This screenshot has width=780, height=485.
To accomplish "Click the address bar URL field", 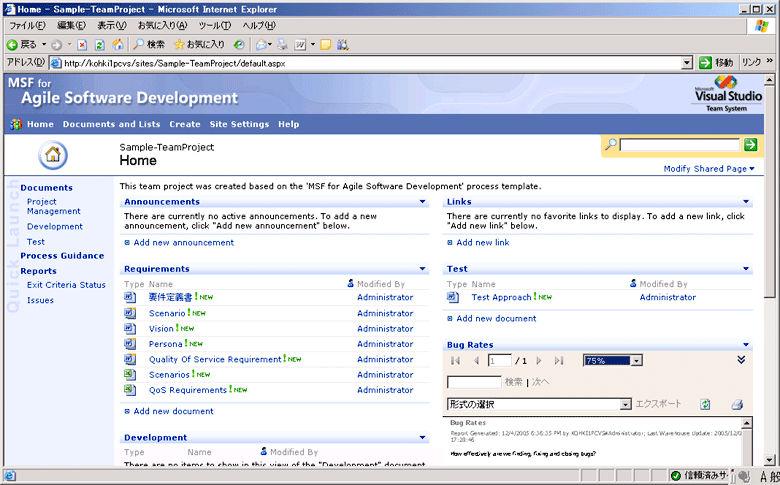I will [366, 63].
